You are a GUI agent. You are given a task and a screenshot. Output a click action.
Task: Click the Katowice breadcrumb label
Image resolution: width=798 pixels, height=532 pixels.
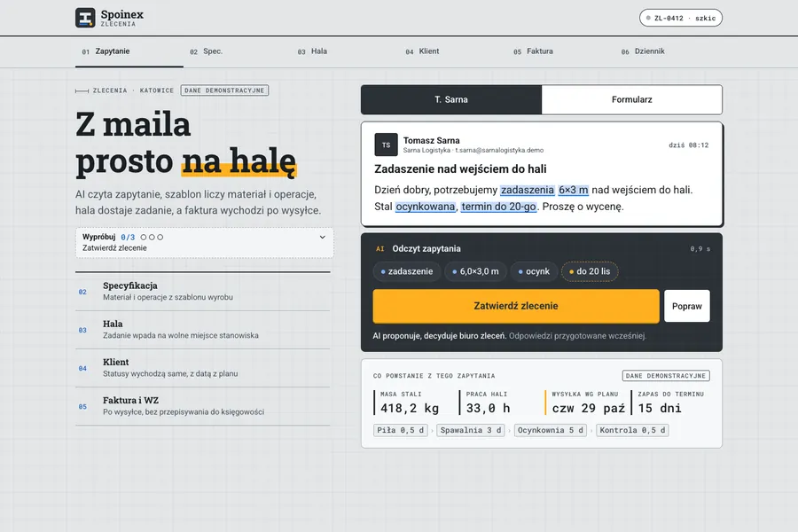click(x=157, y=90)
